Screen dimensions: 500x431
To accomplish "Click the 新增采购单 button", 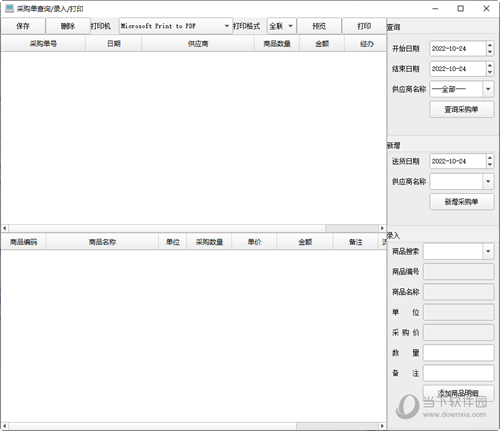I will click(x=462, y=202).
